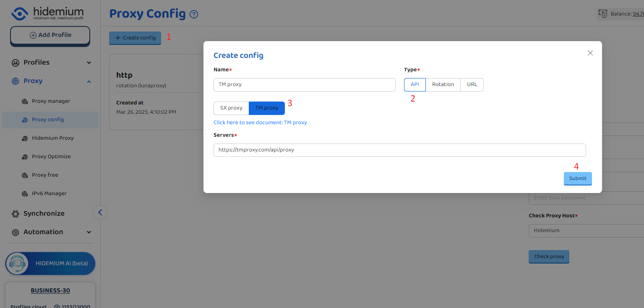Open Proxy free from sidebar
644x308 pixels.
pos(45,175)
